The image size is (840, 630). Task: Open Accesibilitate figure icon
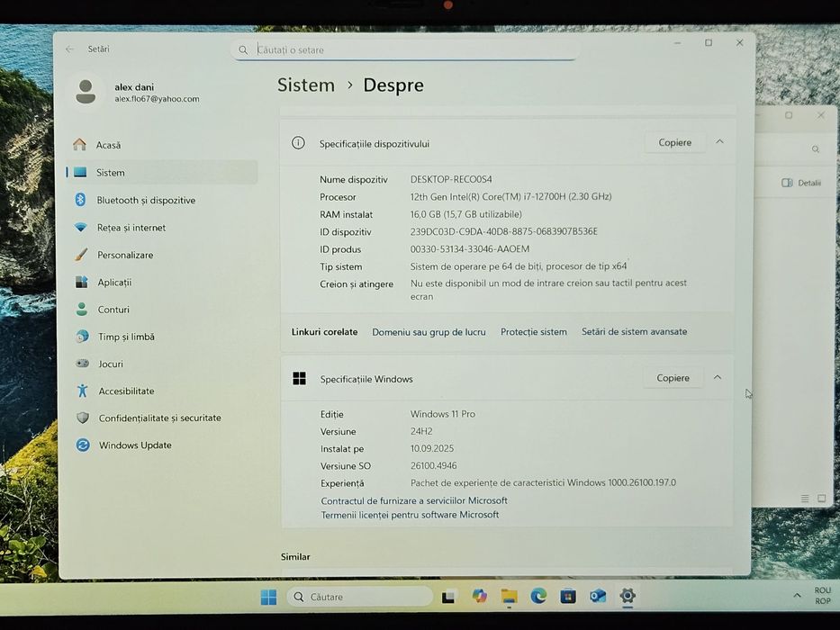[x=83, y=391]
